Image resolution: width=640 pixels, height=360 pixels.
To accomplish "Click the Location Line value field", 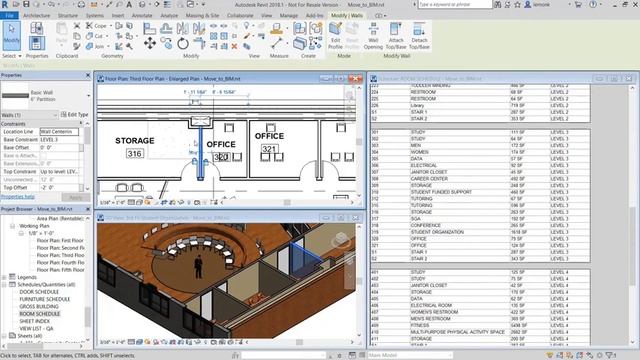I will [59, 132].
